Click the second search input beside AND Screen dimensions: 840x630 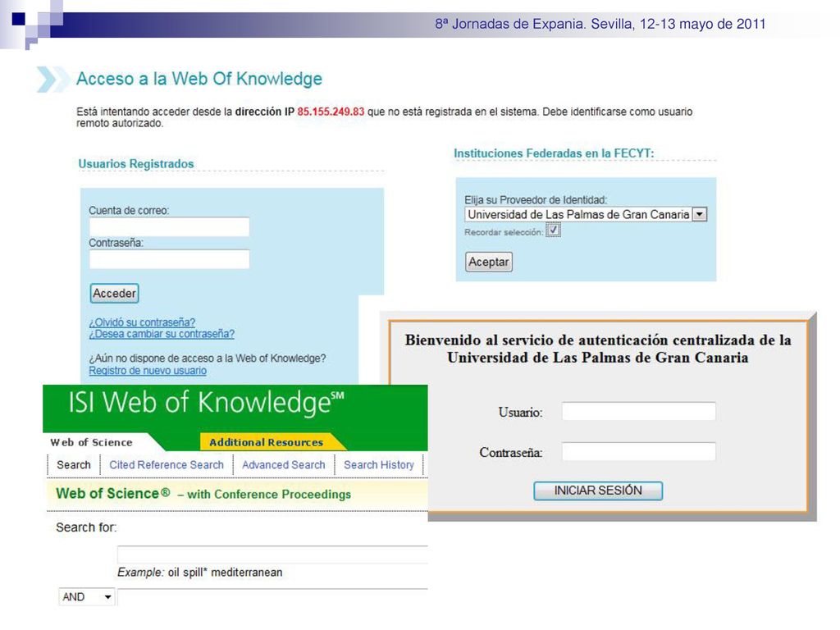272,597
